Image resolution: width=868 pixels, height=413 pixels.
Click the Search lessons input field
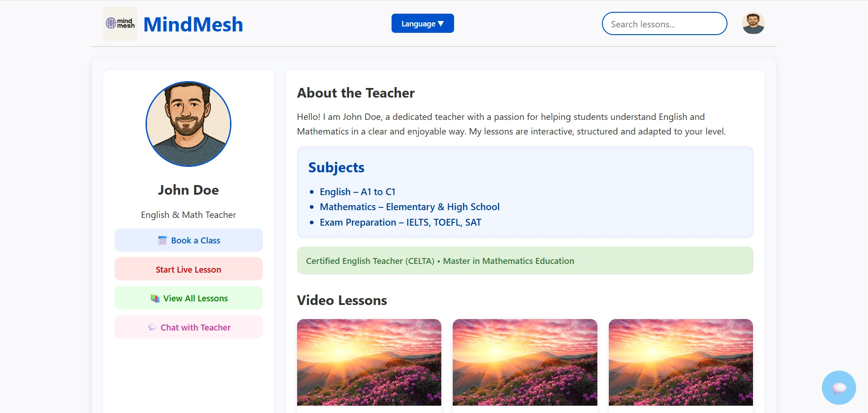[664, 24]
